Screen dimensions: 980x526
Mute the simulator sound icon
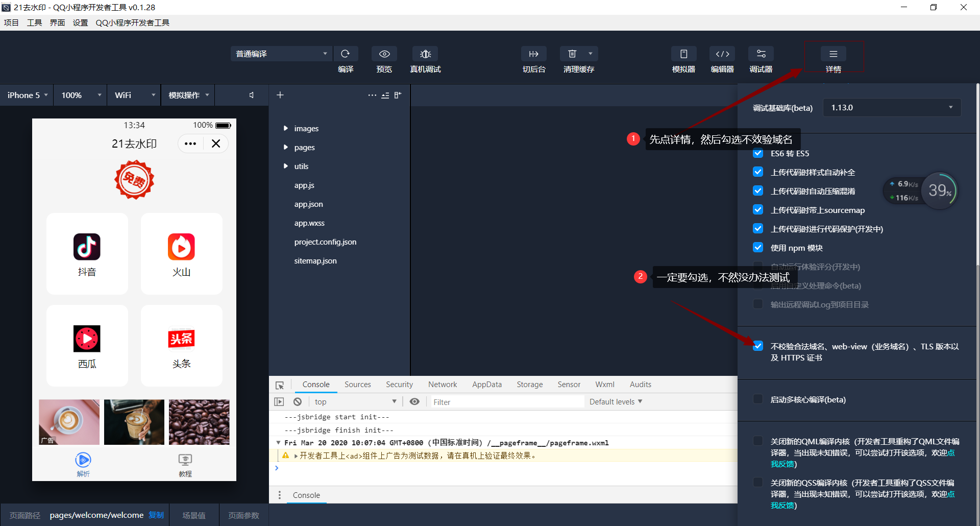[252, 95]
